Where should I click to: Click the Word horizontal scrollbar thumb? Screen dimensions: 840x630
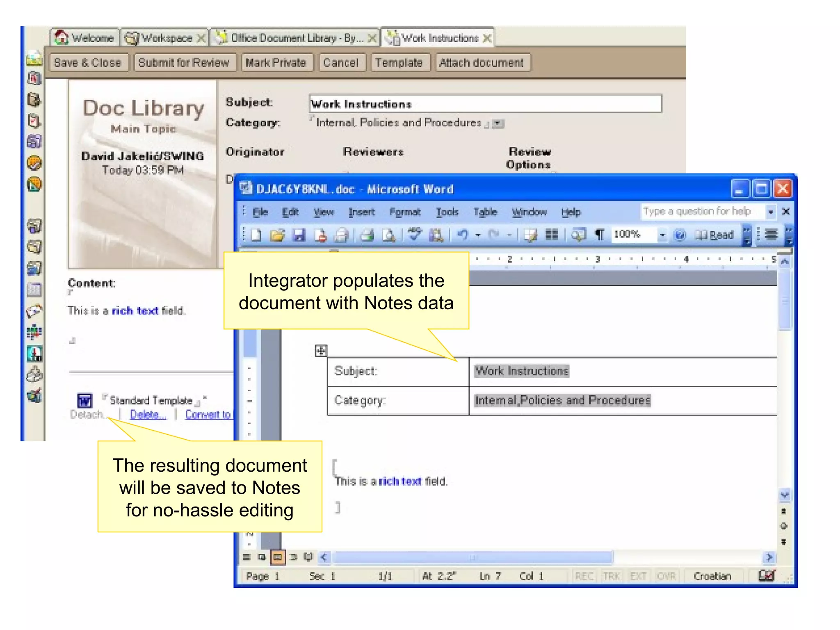click(472, 557)
